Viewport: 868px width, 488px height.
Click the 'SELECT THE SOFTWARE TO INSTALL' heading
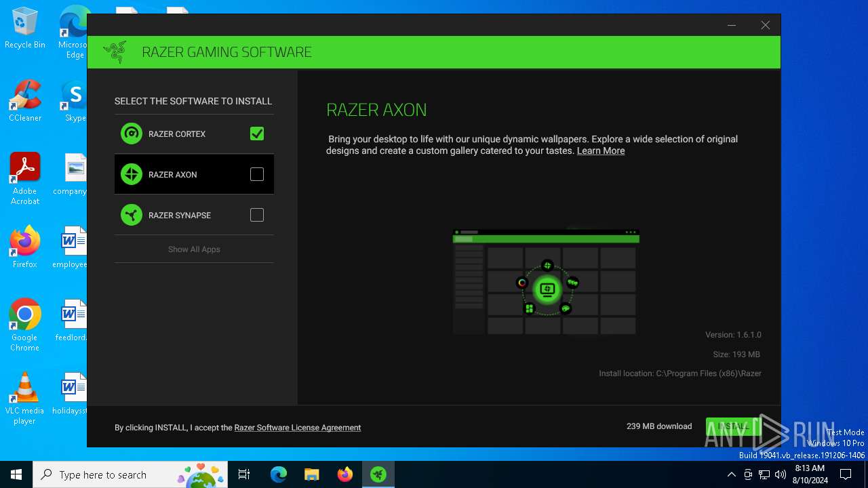pos(193,101)
